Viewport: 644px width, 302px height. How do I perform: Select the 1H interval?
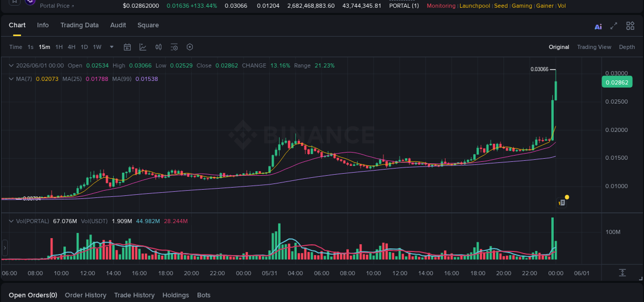click(x=59, y=47)
